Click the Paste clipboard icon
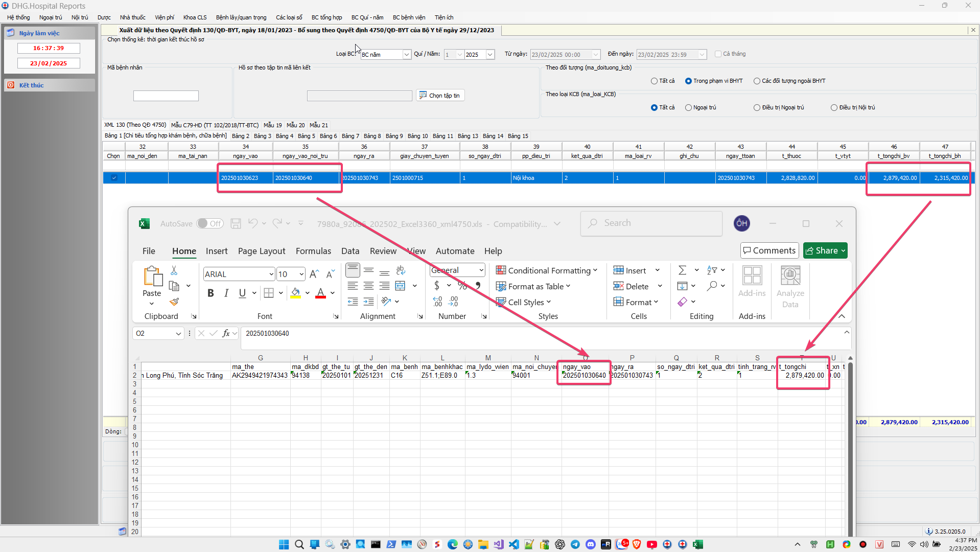 (x=152, y=276)
